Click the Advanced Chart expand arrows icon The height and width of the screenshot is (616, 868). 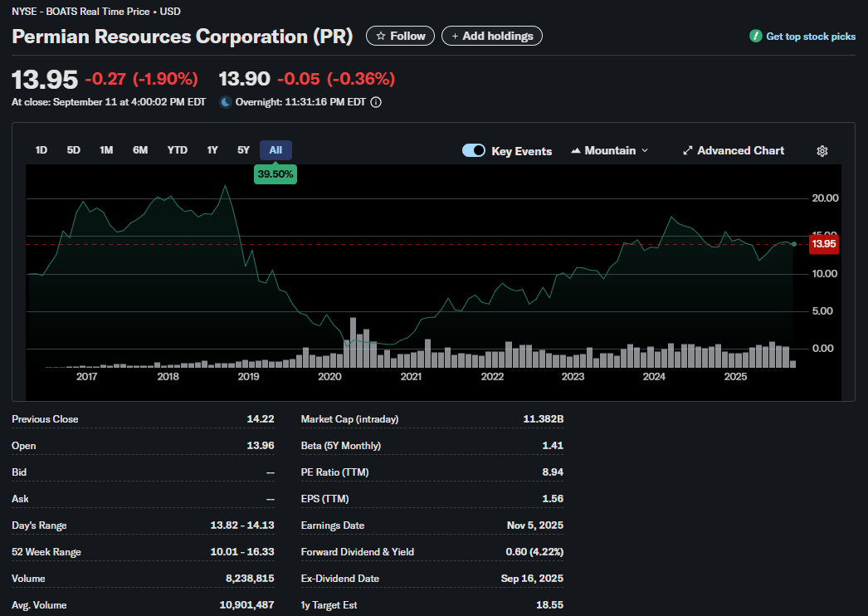coord(688,150)
